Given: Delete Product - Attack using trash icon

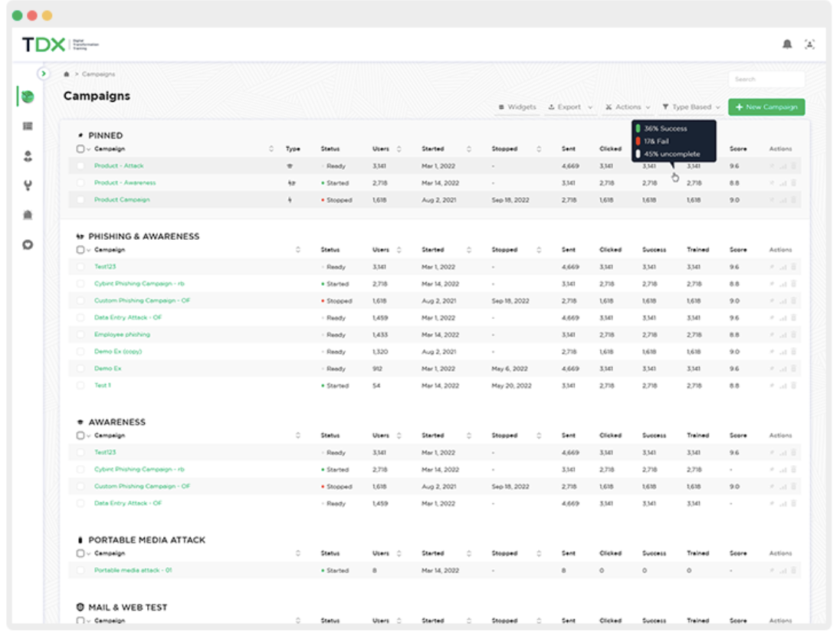Looking at the screenshot, I should (x=793, y=166).
